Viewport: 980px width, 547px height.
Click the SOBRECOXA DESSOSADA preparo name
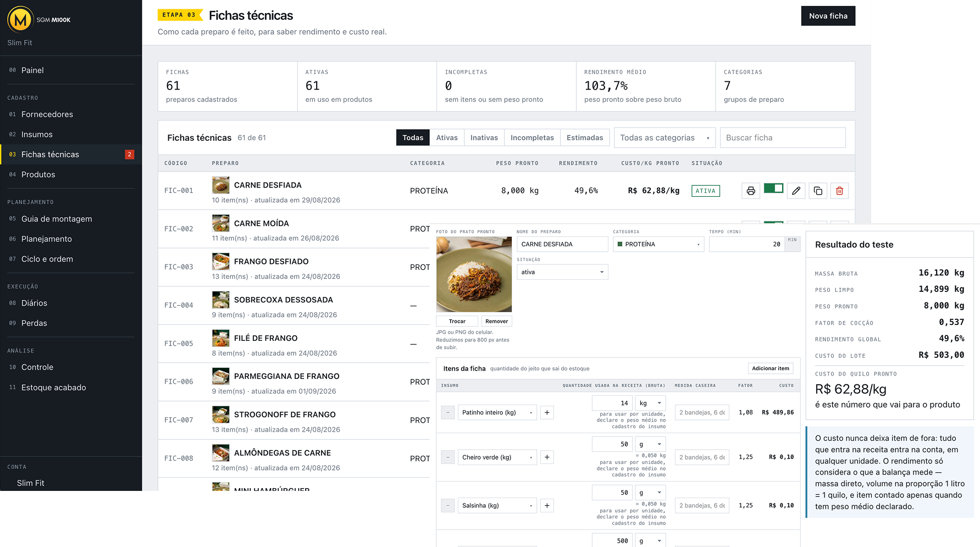284,300
